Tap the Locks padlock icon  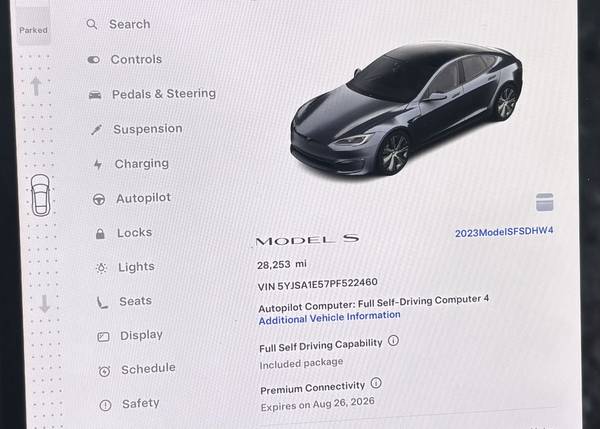point(100,233)
